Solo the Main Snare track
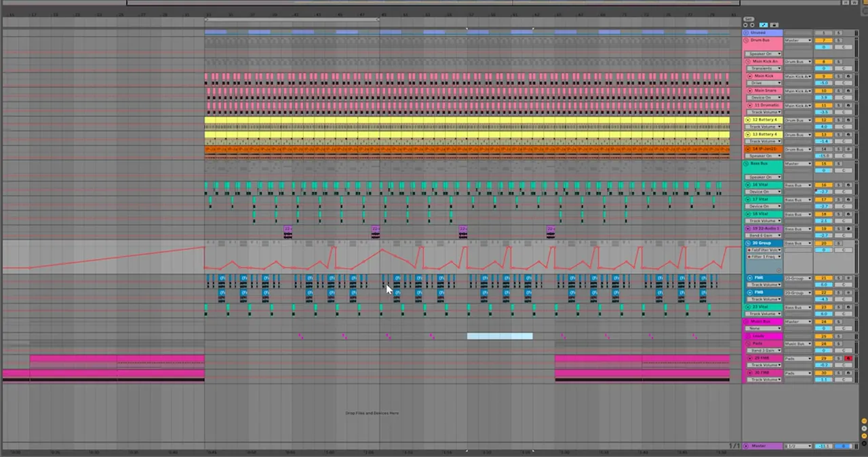This screenshot has height=457, width=868. pos(839,91)
